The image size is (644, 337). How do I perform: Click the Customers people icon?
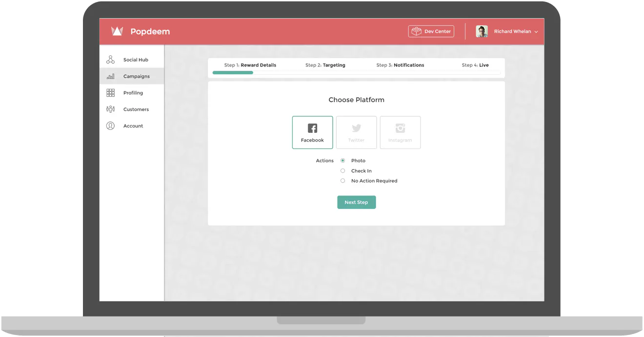click(x=111, y=109)
